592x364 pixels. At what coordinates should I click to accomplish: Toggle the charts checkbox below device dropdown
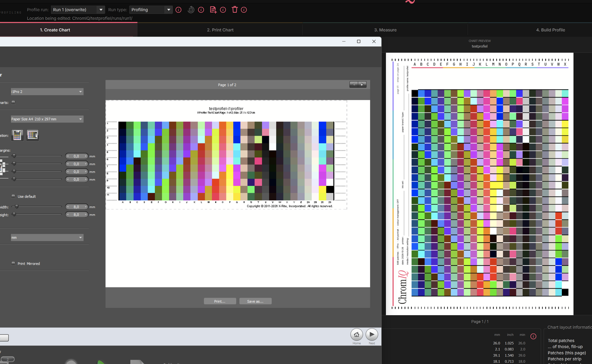click(x=14, y=102)
